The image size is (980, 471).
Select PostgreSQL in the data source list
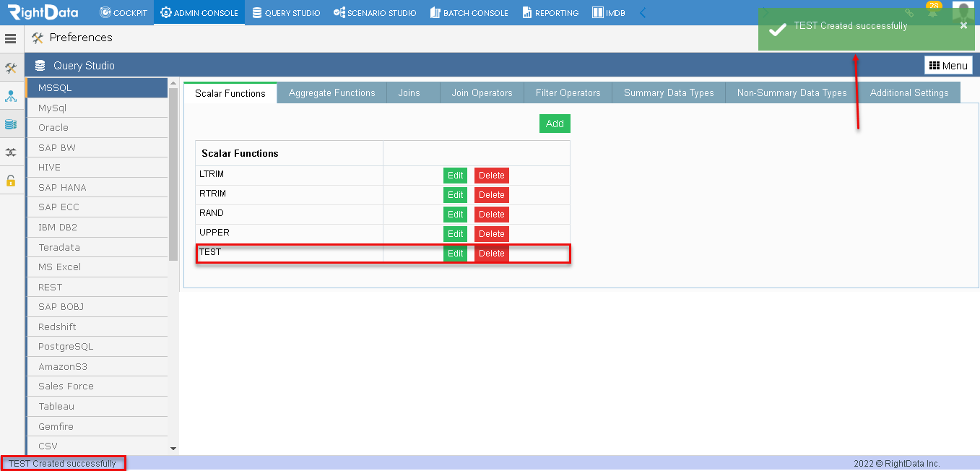pyautogui.click(x=97, y=347)
